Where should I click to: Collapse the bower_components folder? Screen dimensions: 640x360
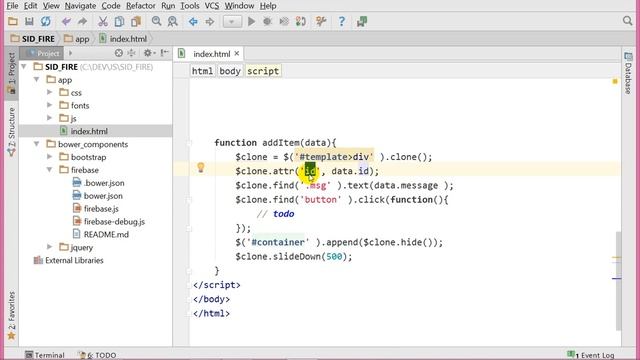[37, 144]
